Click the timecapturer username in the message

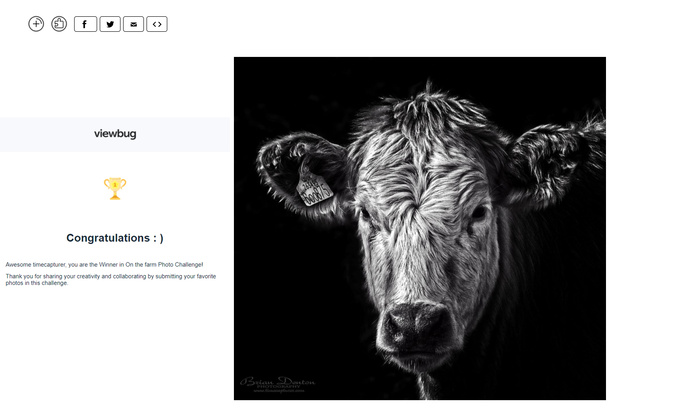pyautogui.click(x=49, y=265)
